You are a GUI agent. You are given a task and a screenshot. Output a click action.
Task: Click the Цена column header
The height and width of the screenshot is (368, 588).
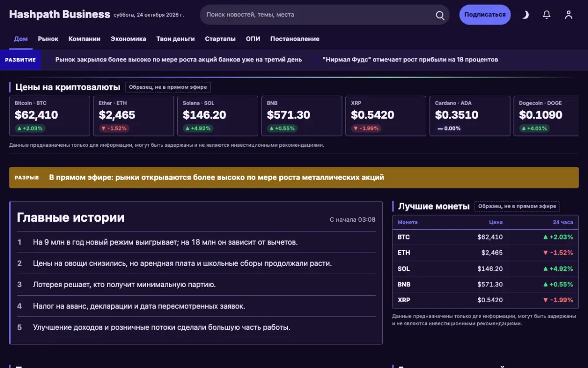point(496,222)
